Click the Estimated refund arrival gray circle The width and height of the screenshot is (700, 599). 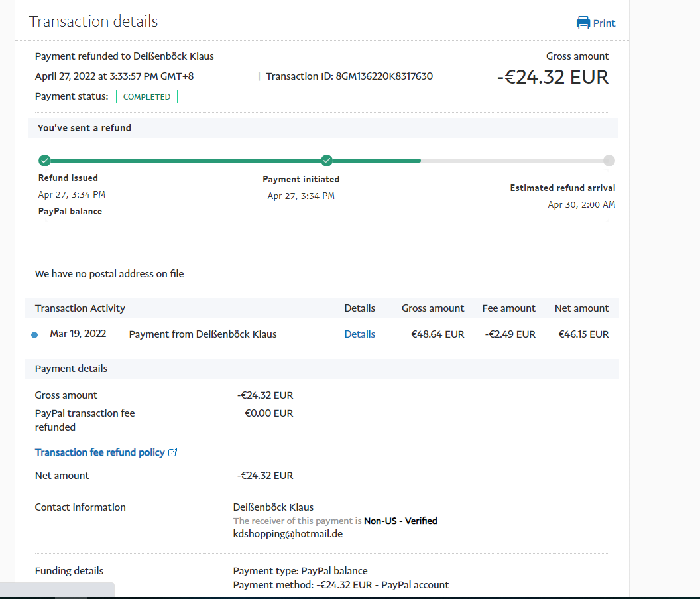[609, 161]
